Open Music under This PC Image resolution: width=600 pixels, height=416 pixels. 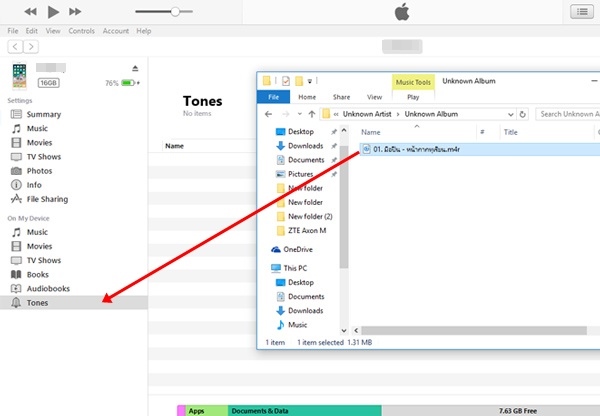coord(297,325)
